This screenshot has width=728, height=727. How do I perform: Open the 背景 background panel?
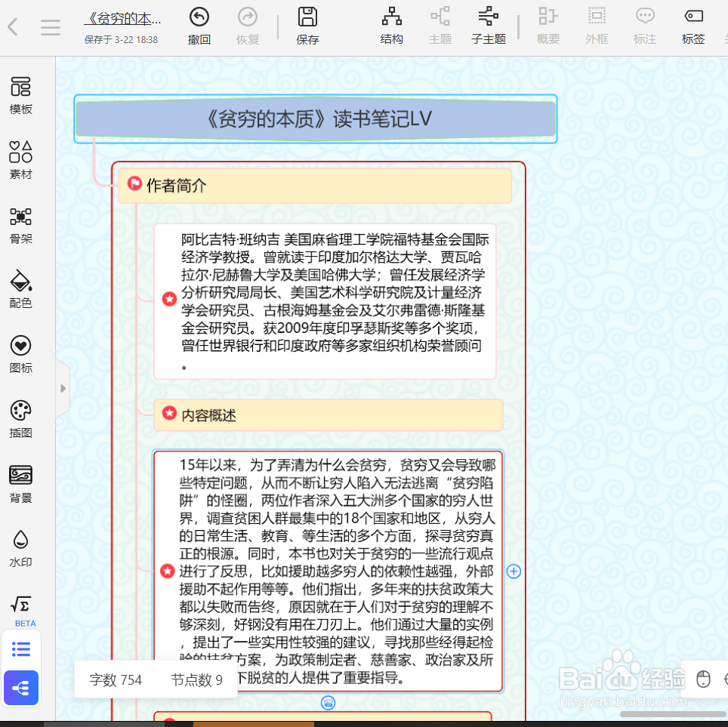[x=21, y=484]
